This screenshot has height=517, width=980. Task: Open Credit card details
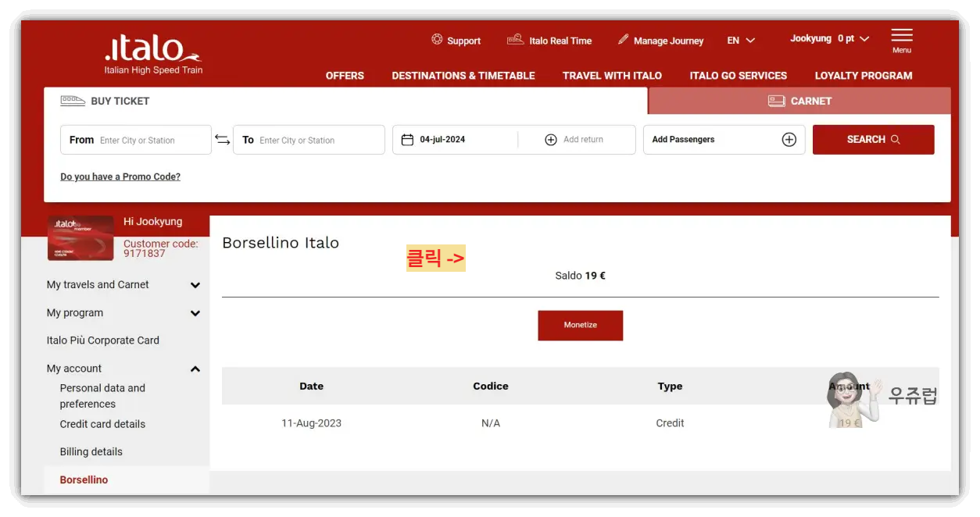coord(102,424)
